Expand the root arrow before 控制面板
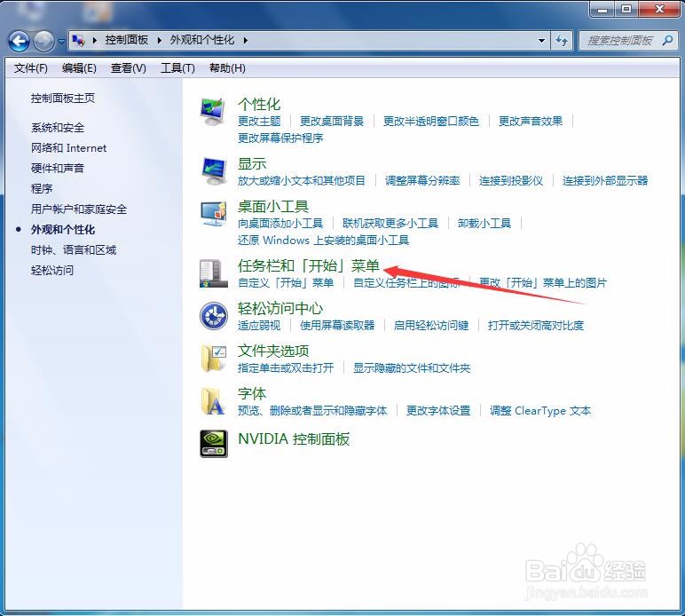This screenshot has width=685, height=616. pos(94,40)
